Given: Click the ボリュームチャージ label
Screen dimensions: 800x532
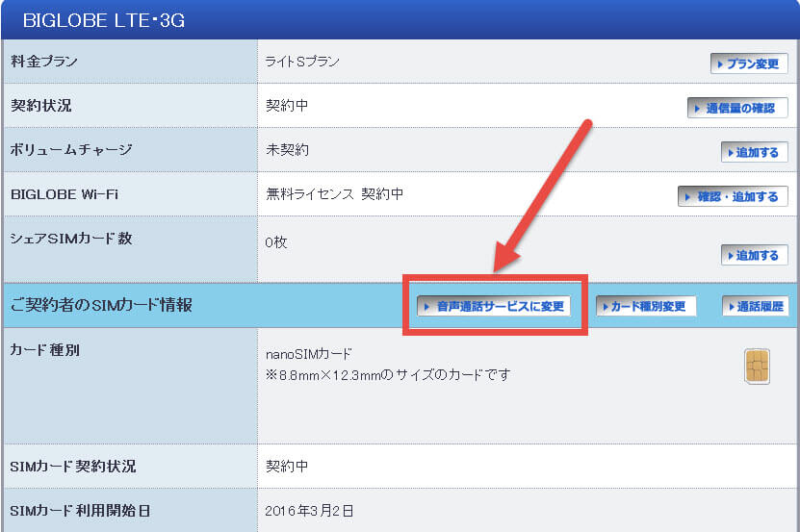Looking at the screenshot, I should [71, 150].
